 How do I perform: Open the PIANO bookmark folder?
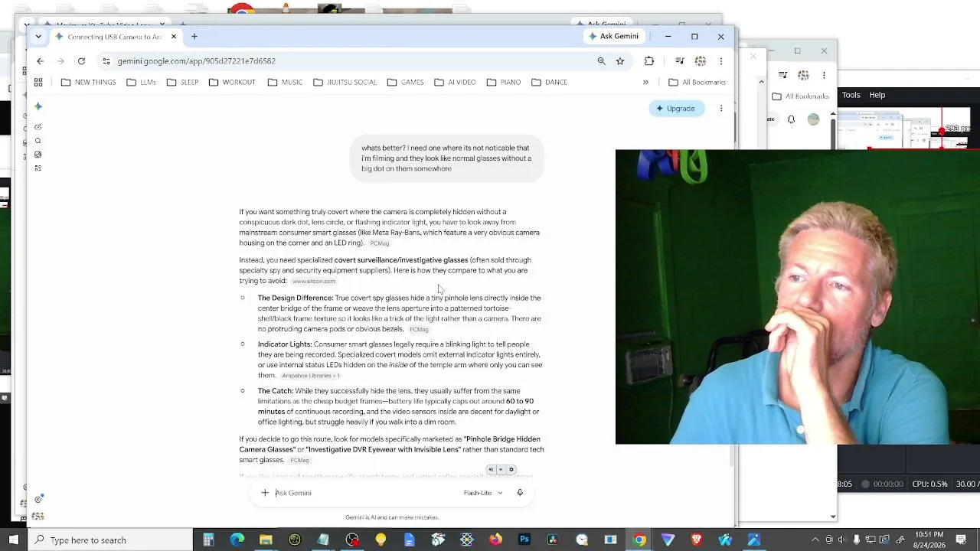click(x=503, y=83)
